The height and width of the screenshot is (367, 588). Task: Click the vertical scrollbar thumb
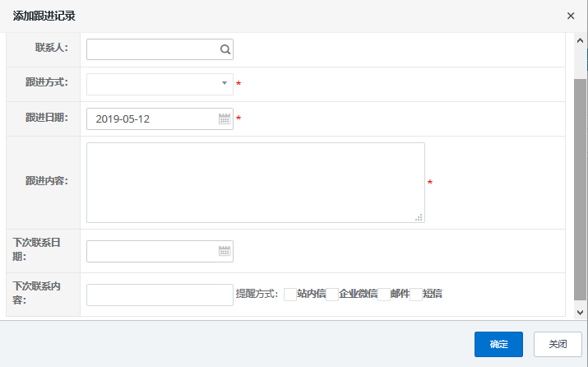coord(580,189)
